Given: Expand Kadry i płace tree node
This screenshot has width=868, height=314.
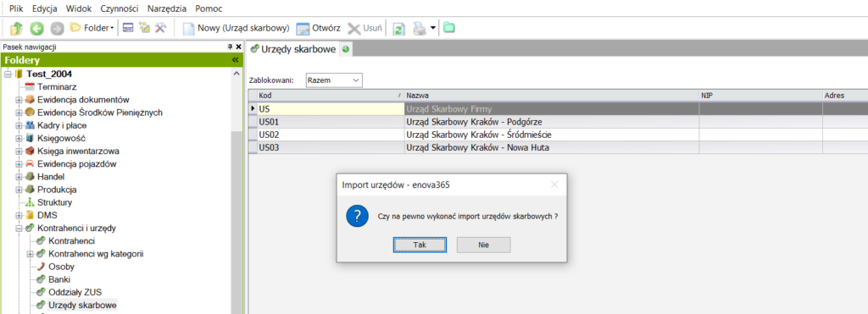Looking at the screenshot, I should 19,125.
